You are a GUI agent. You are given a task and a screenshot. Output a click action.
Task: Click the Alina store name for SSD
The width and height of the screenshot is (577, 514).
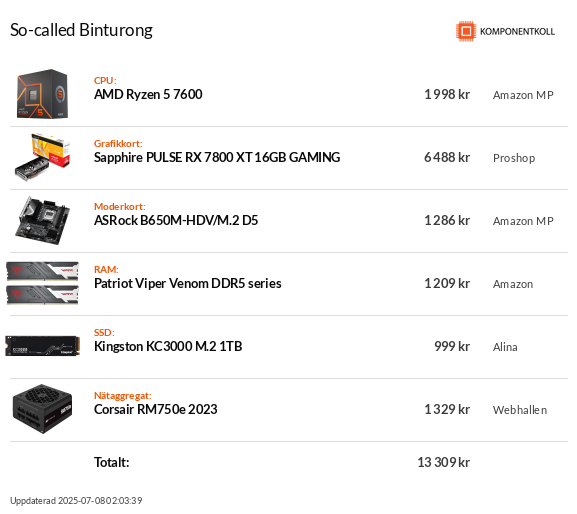point(505,347)
